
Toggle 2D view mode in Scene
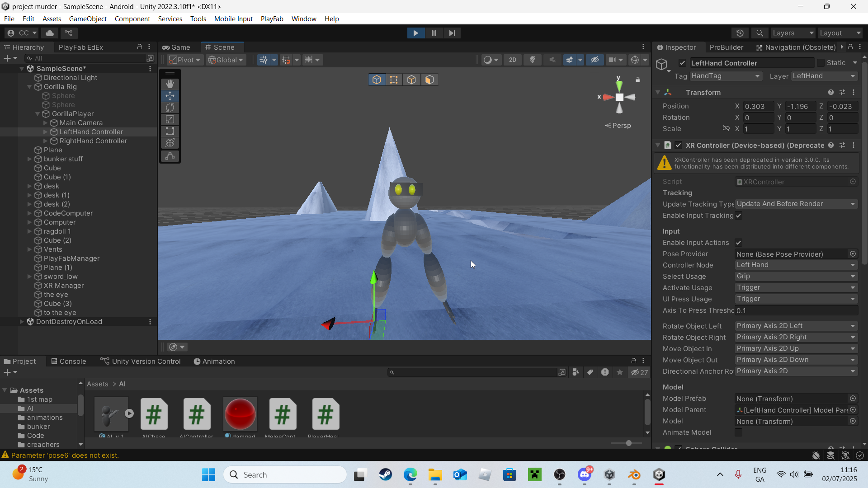click(512, 60)
